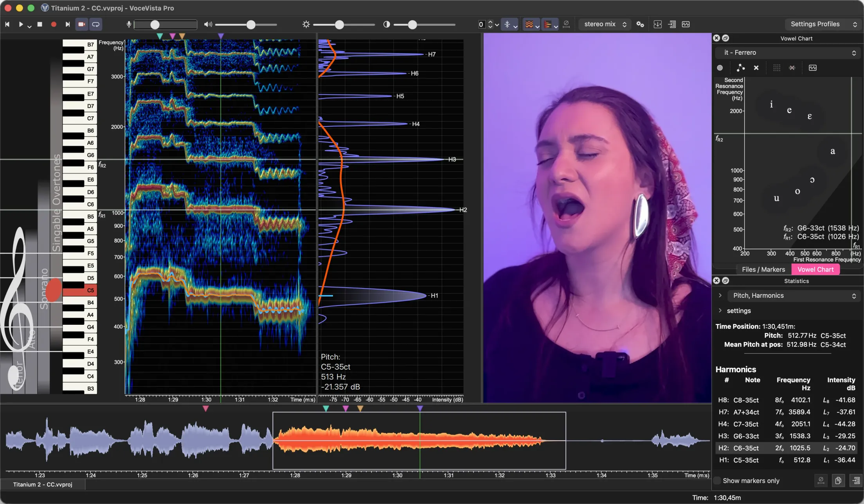Click the dotted grid icon in Vowel Chart
Viewport: 864px width, 504px height.
pyautogui.click(x=777, y=68)
